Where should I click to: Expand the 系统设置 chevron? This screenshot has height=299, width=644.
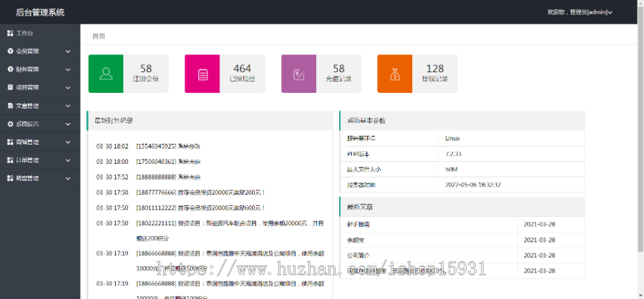point(68,124)
